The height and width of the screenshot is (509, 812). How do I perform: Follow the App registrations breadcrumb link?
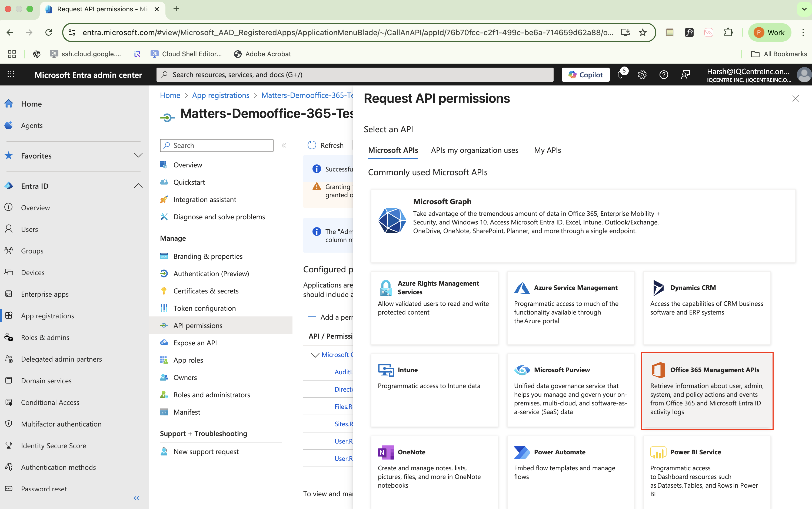point(221,95)
